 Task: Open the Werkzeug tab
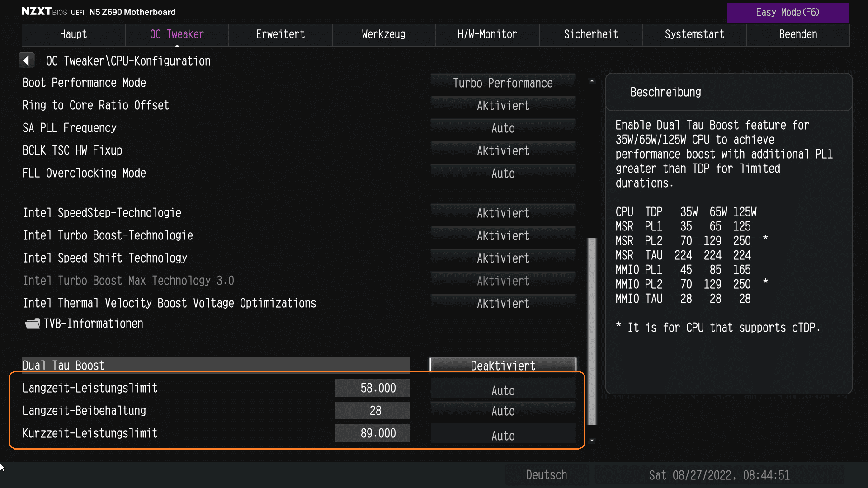click(x=384, y=34)
